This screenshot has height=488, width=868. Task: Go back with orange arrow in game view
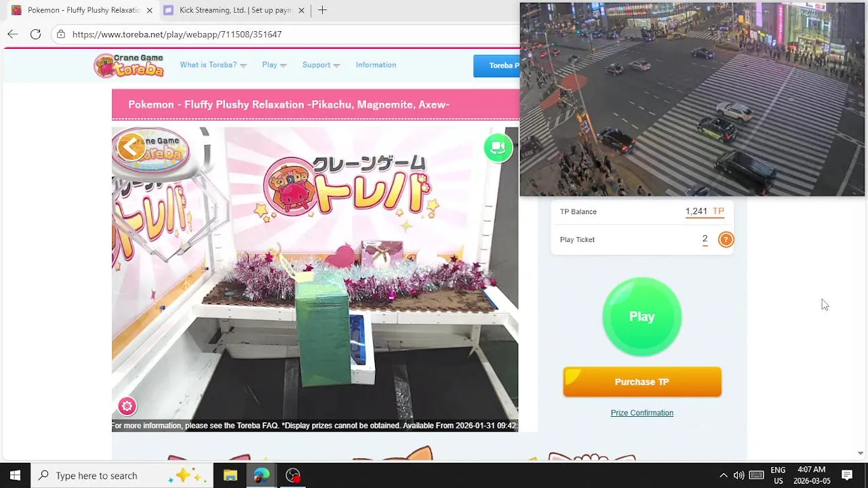click(x=131, y=146)
